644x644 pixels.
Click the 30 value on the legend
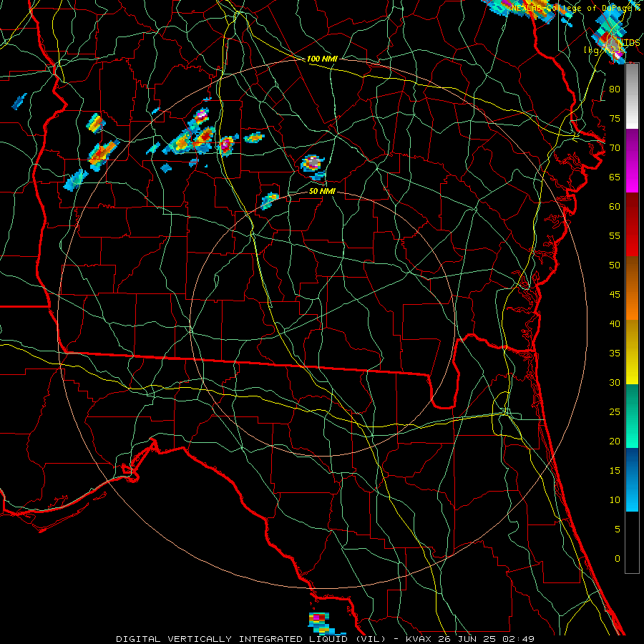pos(615,382)
